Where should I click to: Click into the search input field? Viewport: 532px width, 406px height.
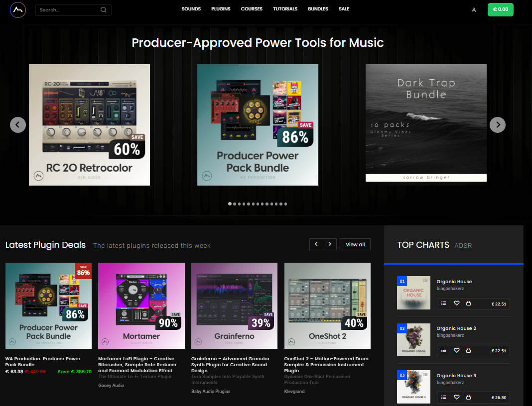coord(67,10)
